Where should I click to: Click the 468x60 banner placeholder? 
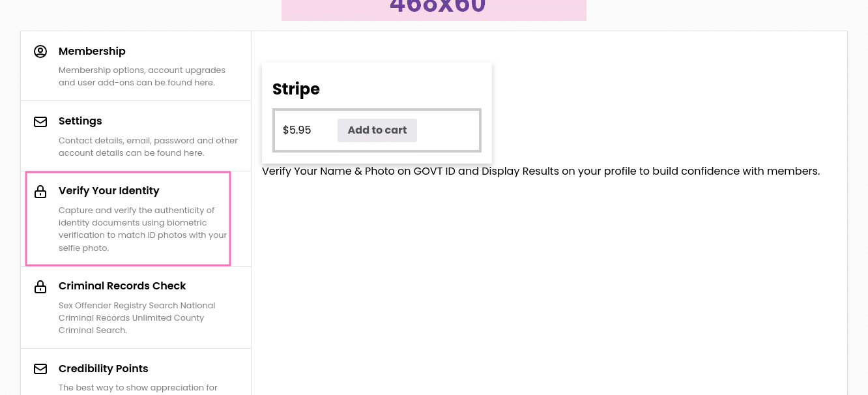click(x=434, y=10)
